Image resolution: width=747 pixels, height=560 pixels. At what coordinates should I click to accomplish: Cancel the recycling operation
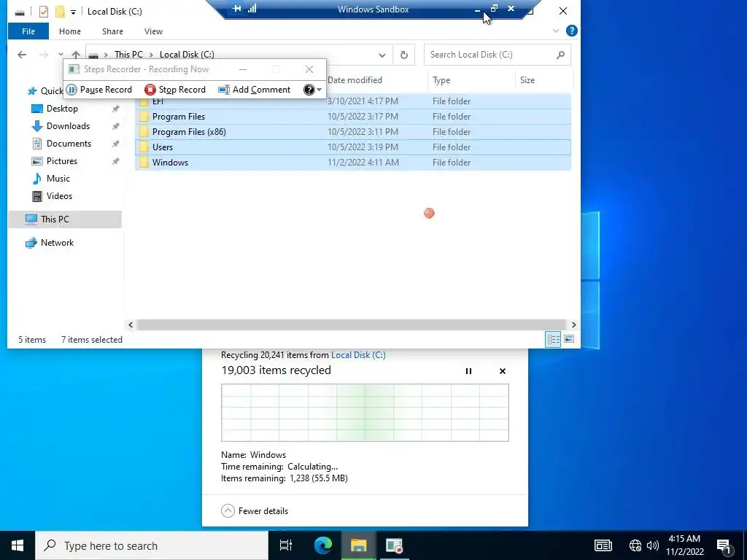point(502,371)
